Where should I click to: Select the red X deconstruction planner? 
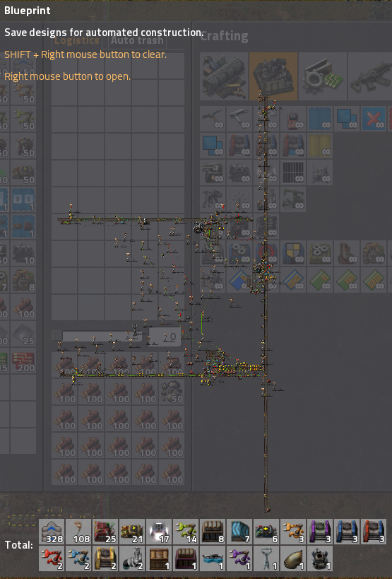(x=374, y=119)
